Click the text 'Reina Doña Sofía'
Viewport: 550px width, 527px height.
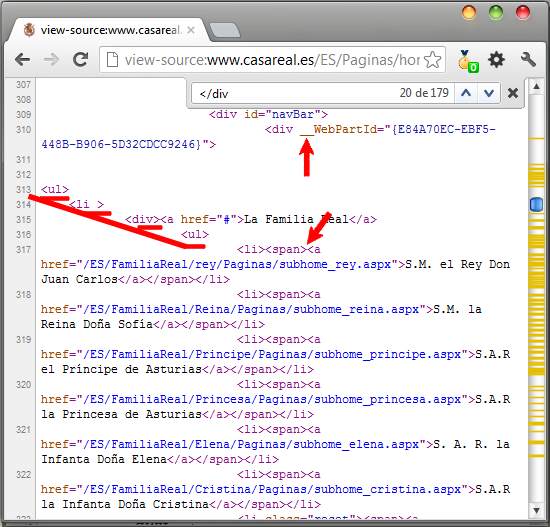pos(97,324)
